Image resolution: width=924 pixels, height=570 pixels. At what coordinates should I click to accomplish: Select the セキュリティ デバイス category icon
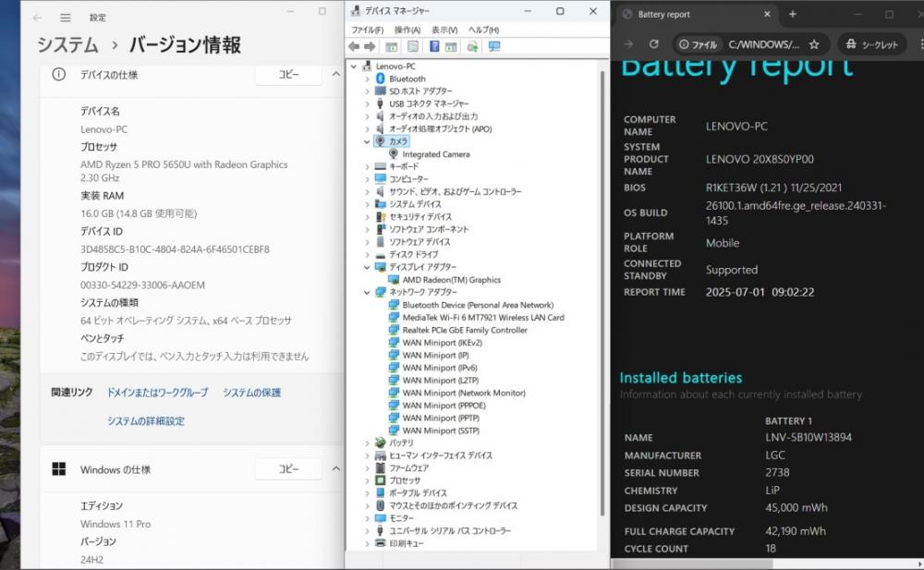(380, 217)
